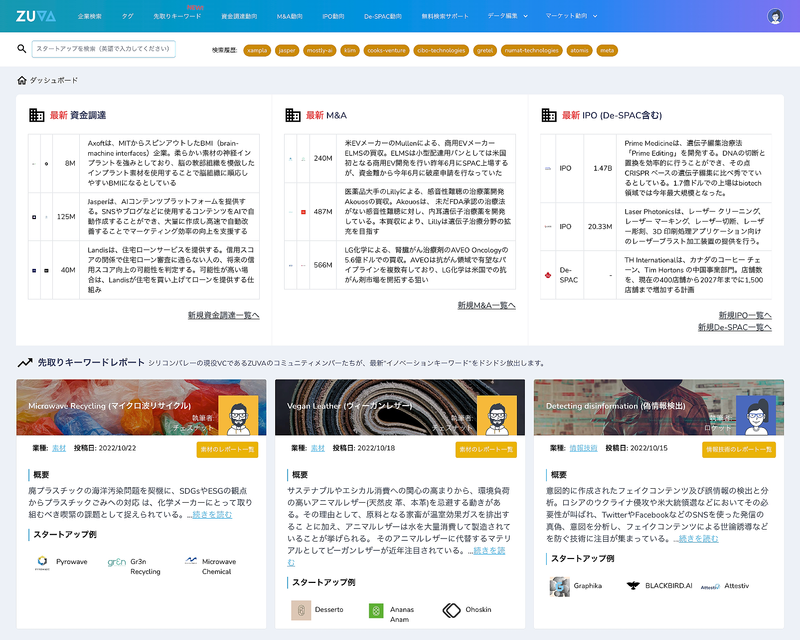Click the search magnifier icon
800x640 pixels.
coord(21,48)
